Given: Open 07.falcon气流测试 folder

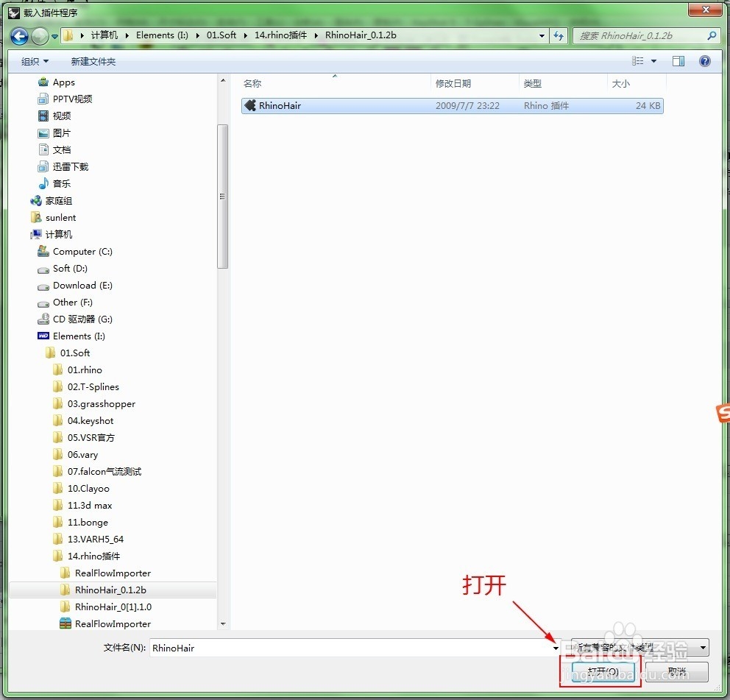Looking at the screenshot, I should coord(104,471).
